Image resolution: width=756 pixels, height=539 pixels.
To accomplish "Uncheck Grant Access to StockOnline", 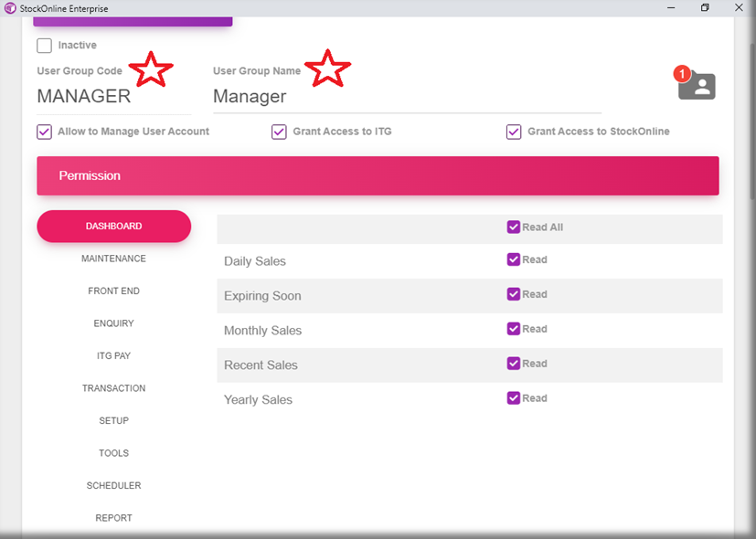I will [514, 132].
